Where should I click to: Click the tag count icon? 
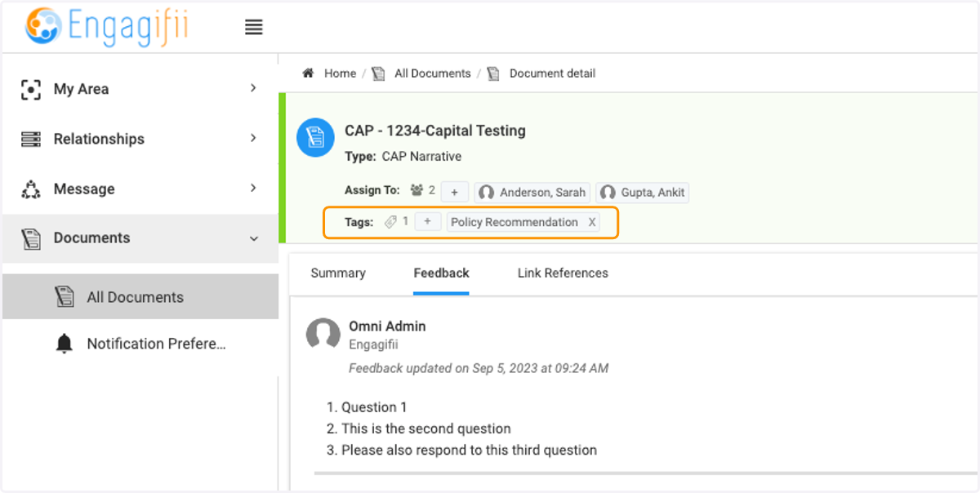pos(390,221)
